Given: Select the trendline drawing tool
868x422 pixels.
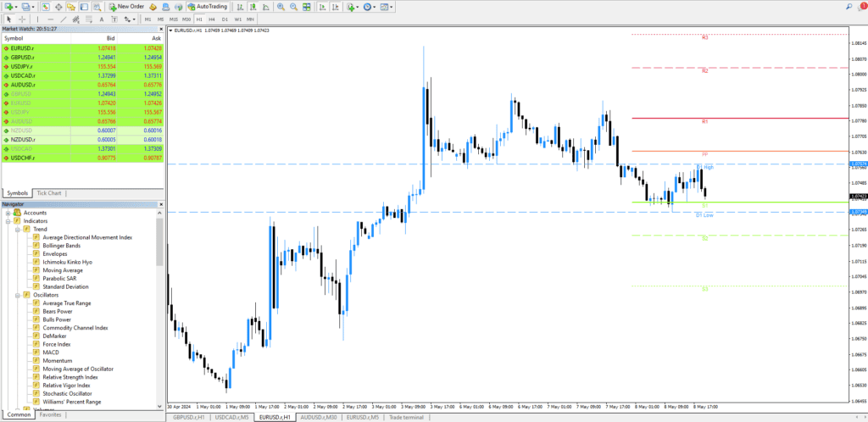Looking at the screenshot, I should [64, 19].
